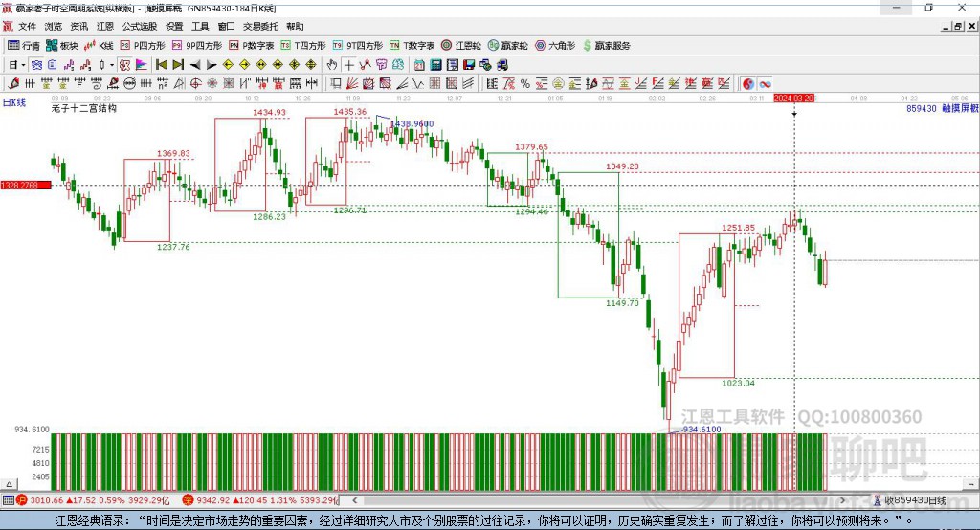Open the P数字表 number table
The height and width of the screenshot is (530, 980).
tap(252, 46)
